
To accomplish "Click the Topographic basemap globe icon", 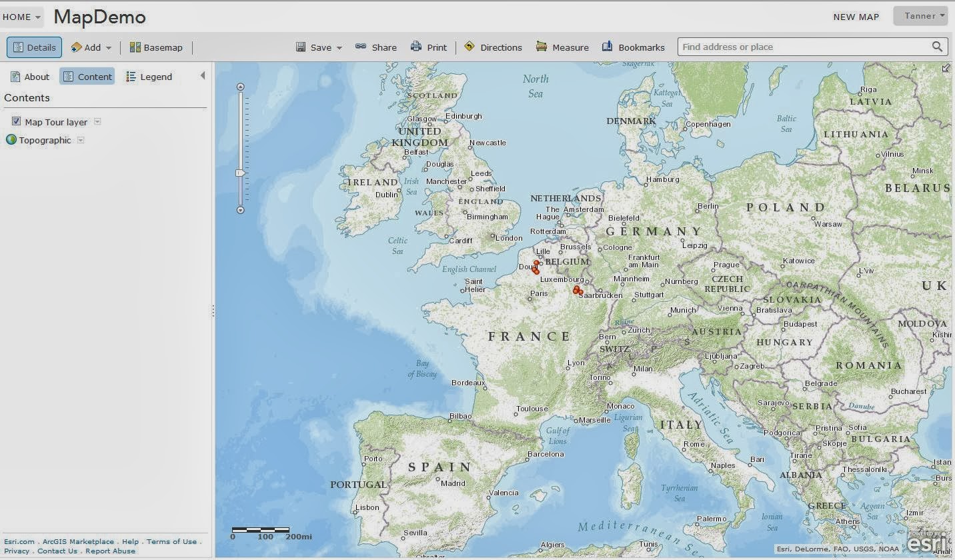I will (11, 140).
